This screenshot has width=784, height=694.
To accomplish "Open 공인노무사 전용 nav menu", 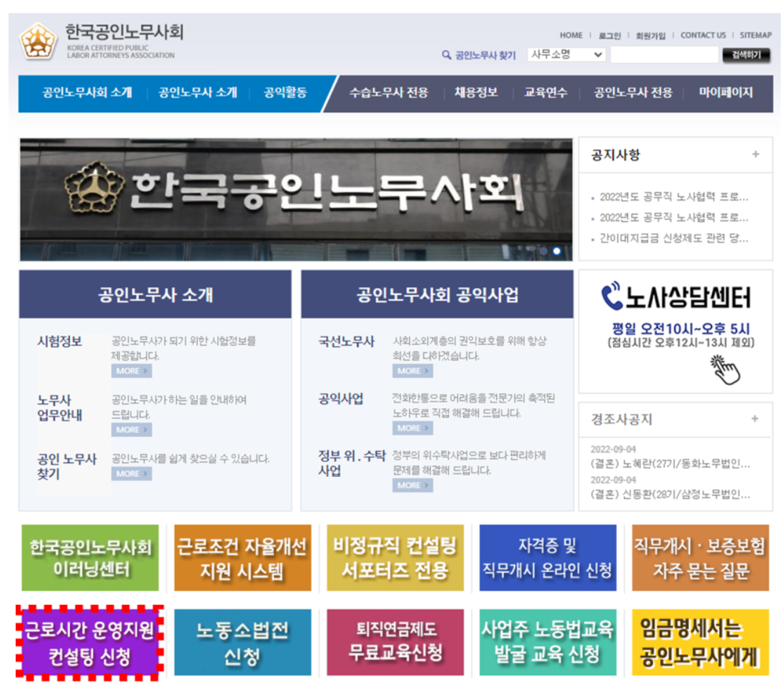I will (633, 92).
